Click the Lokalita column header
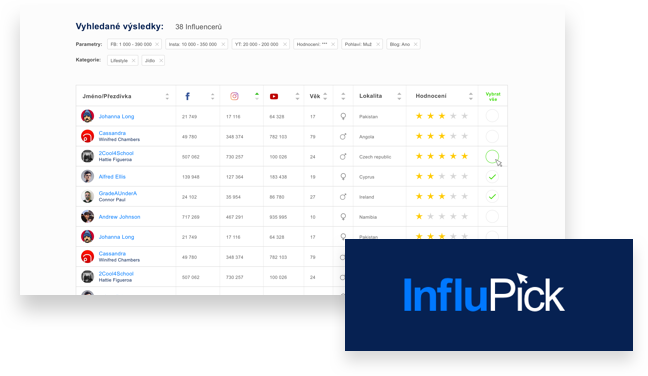Viewport: 648px width, 376px height. 370,96
